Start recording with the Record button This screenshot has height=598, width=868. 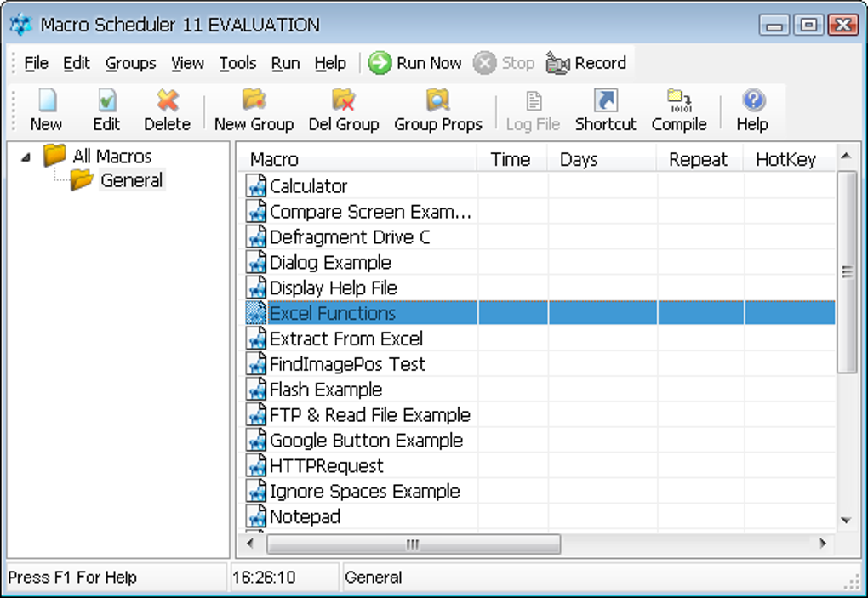pos(586,63)
